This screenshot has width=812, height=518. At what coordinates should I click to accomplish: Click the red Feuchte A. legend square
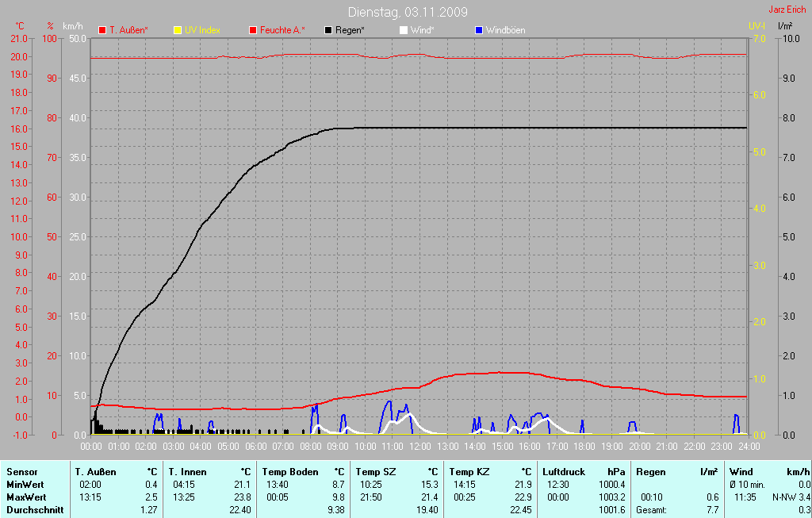pos(253,30)
